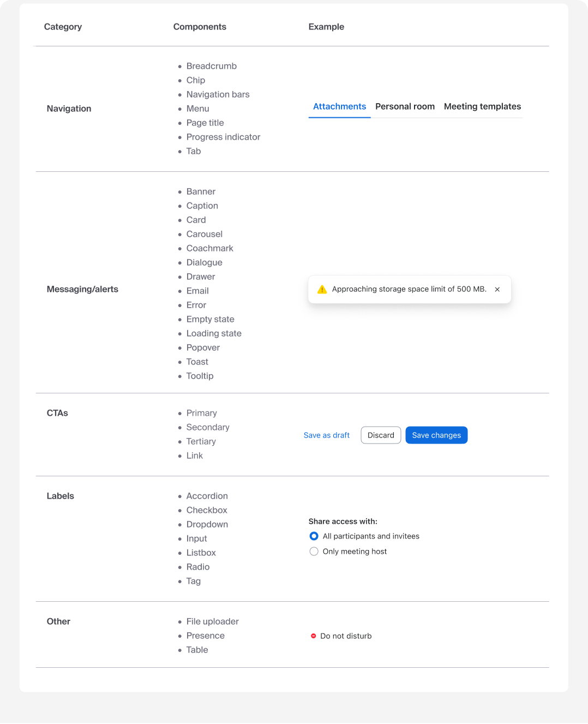
Task: Select the All participants and invitees radio
Action: (x=314, y=536)
